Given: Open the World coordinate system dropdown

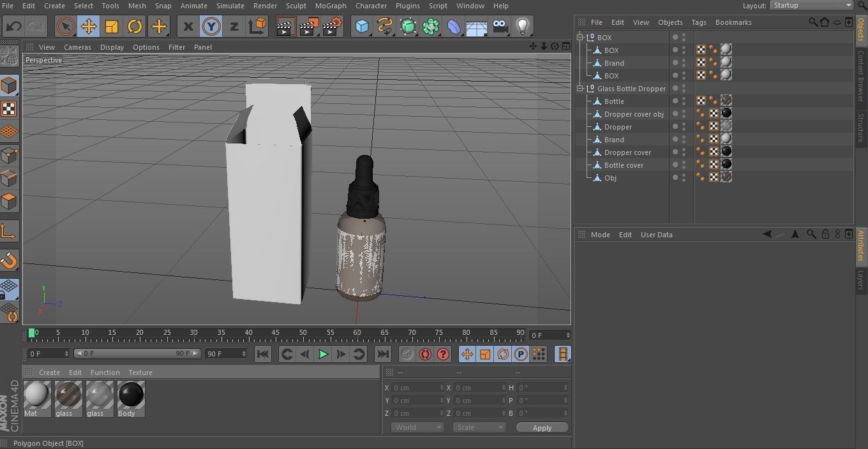Looking at the screenshot, I should pos(417,427).
